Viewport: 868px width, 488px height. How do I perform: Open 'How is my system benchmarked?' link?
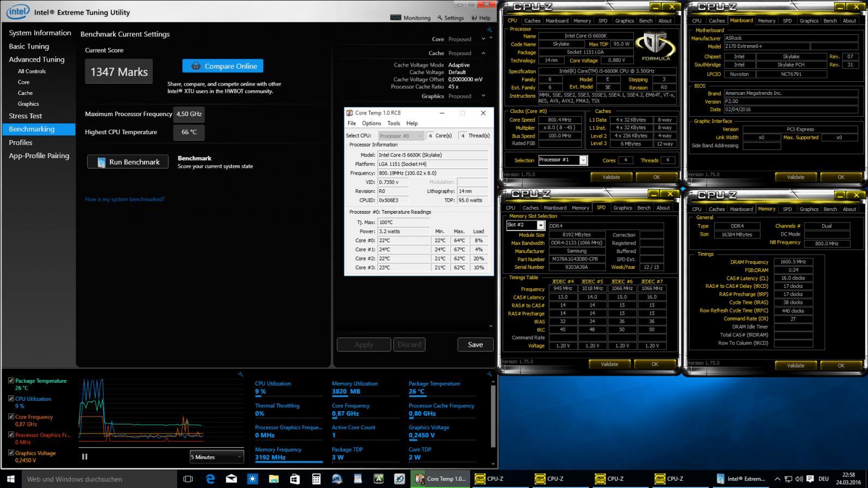[124, 199]
